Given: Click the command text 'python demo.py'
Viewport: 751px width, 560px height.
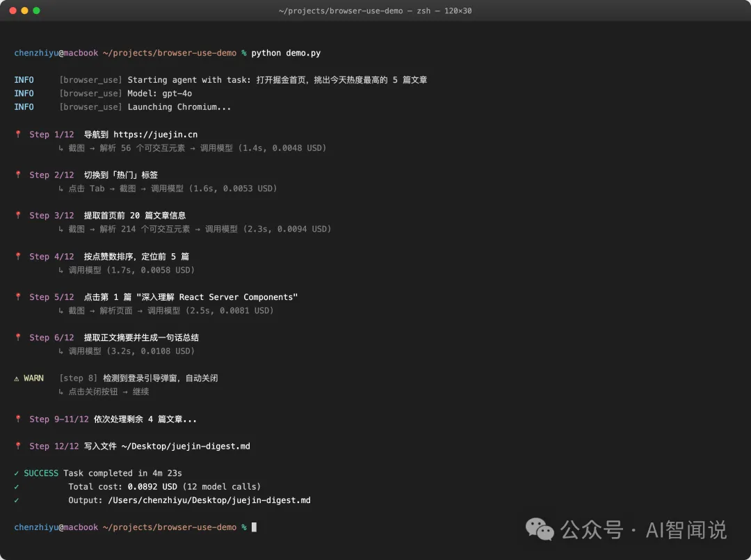Looking at the screenshot, I should point(286,53).
